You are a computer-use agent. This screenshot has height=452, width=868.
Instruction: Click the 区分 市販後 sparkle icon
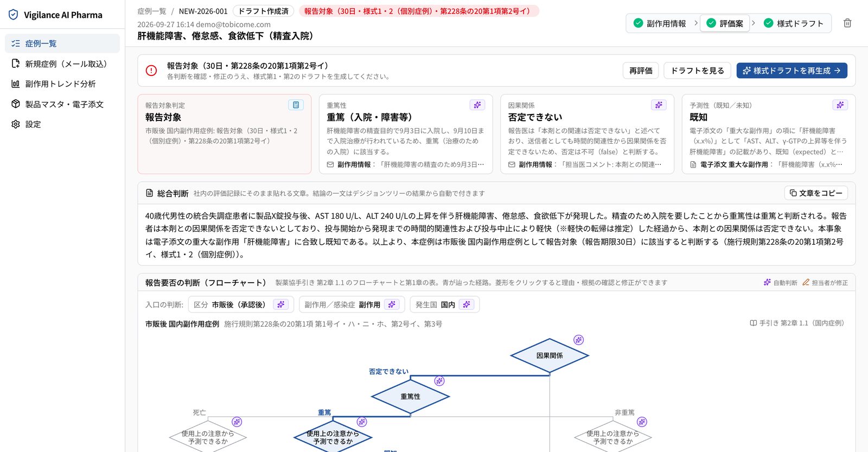(x=281, y=304)
